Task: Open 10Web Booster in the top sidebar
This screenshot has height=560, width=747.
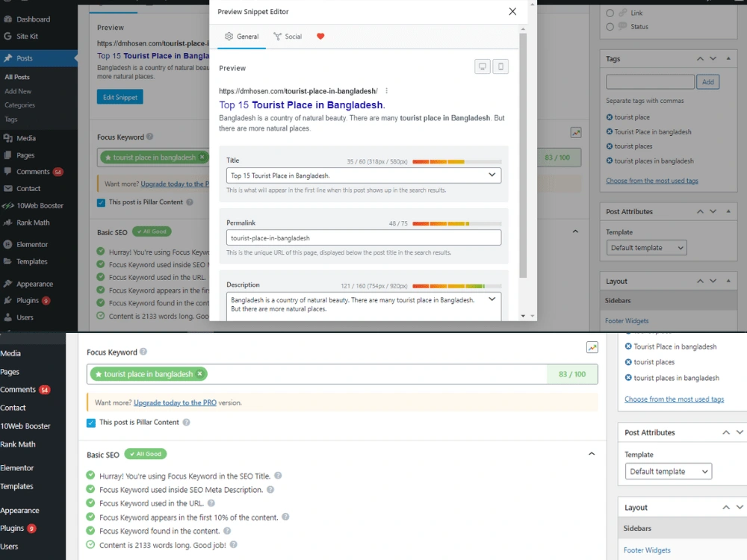Action: tap(40, 206)
